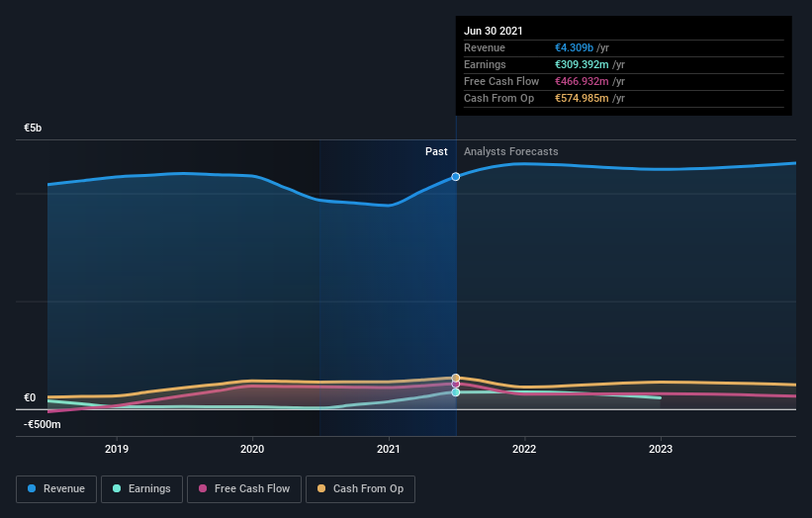This screenshot has height=518, width=812.
Task: Select the 2019 x-axis label
Action: (x=117, y=449)
